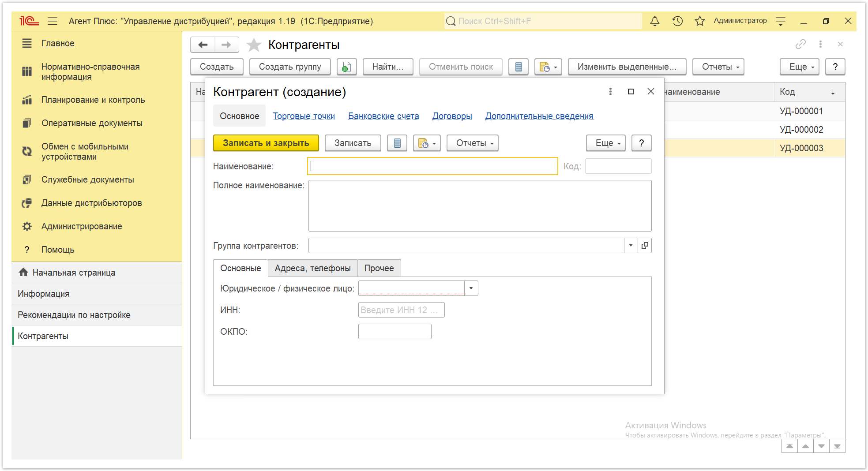868x471 pixels.
Task: Copy link icon for Контрагенты list
Action: 800,44
